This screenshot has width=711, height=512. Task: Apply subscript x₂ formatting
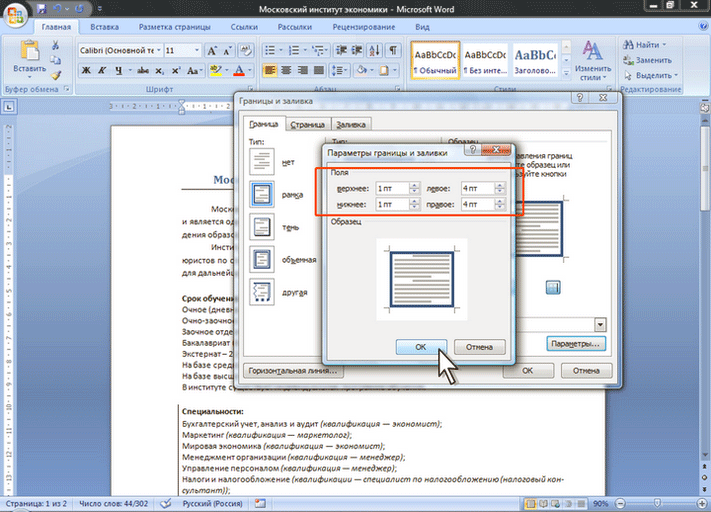tap(159, 70)
